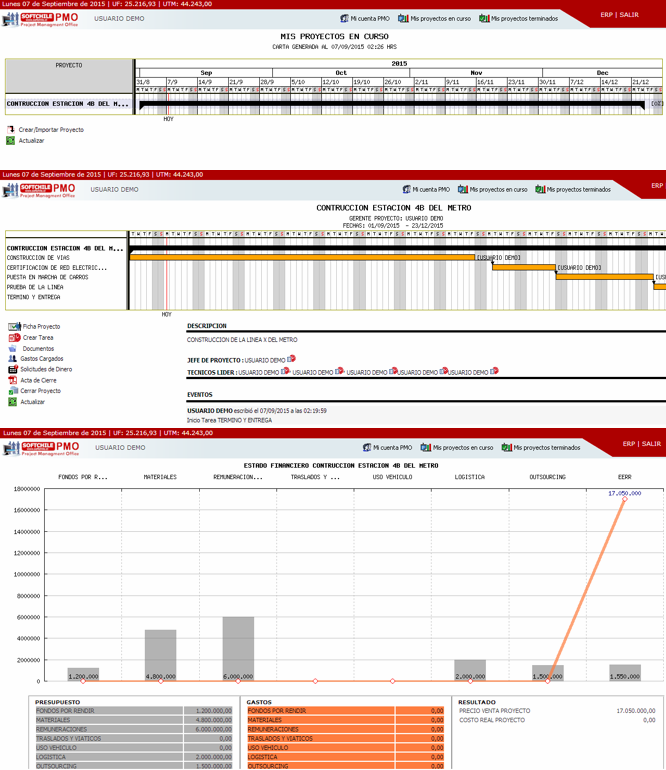Viewport: 666px width, 770px height.
Task: Click Actualizar below Crear/Importar Proyecto
Action: [11, 141]
